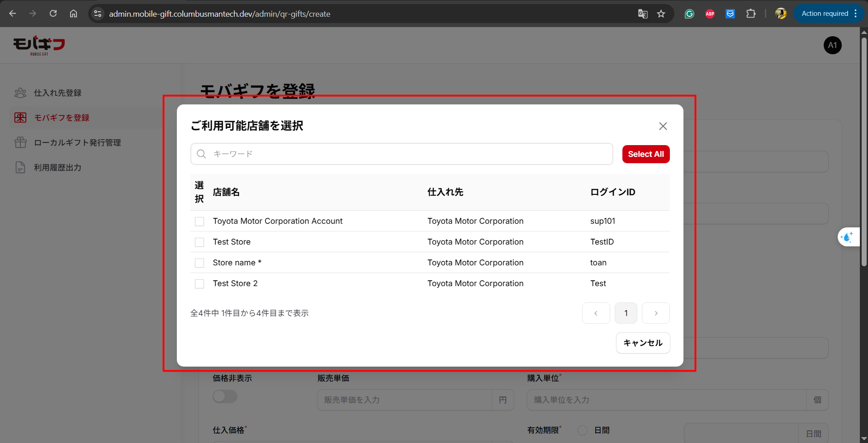Select the Store name * row checkbox
This screenshot has height=443, width=868.
click(199, 263)
